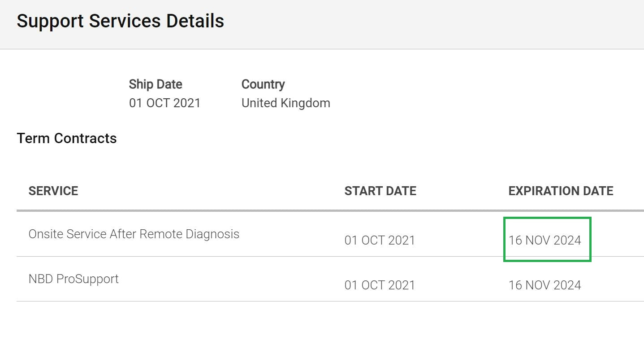Select the United Kingdom country value
Image resolution: width=644 pixels, height=341 pixels.
click(x=286, y=103)
